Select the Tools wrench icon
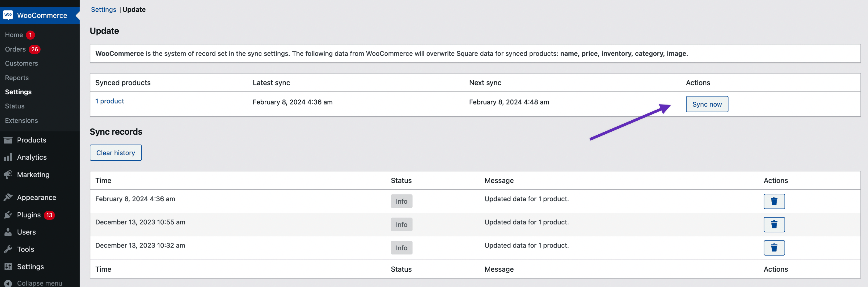 tap(8, 249)
